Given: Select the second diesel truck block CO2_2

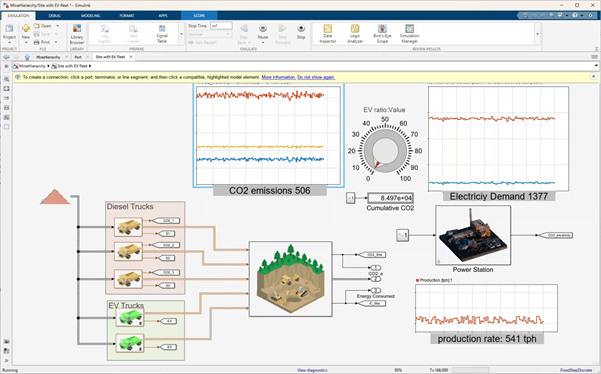Looking at the screenshot, I should [x=128, y=251].
